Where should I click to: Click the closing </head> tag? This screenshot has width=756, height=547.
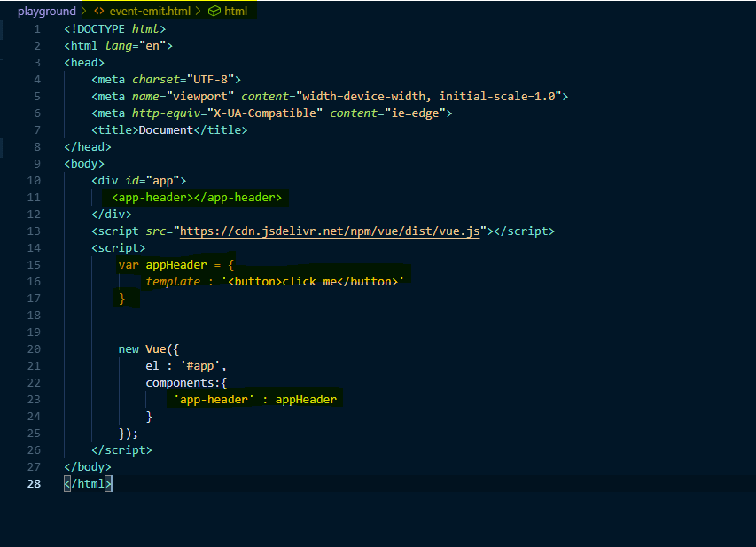point(87,146)
